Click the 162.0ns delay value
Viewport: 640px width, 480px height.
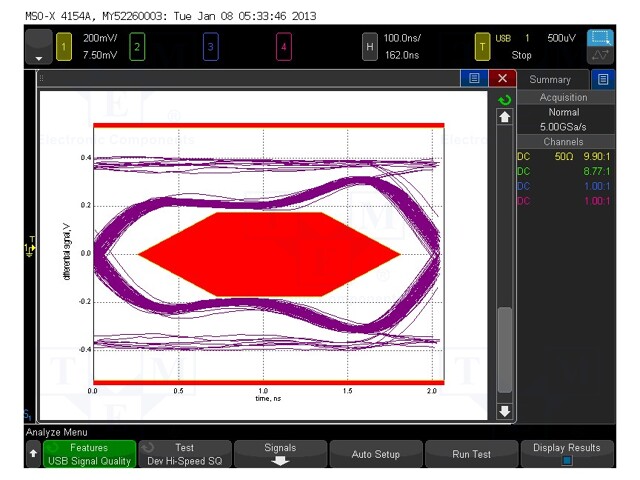tap(402, 55)
